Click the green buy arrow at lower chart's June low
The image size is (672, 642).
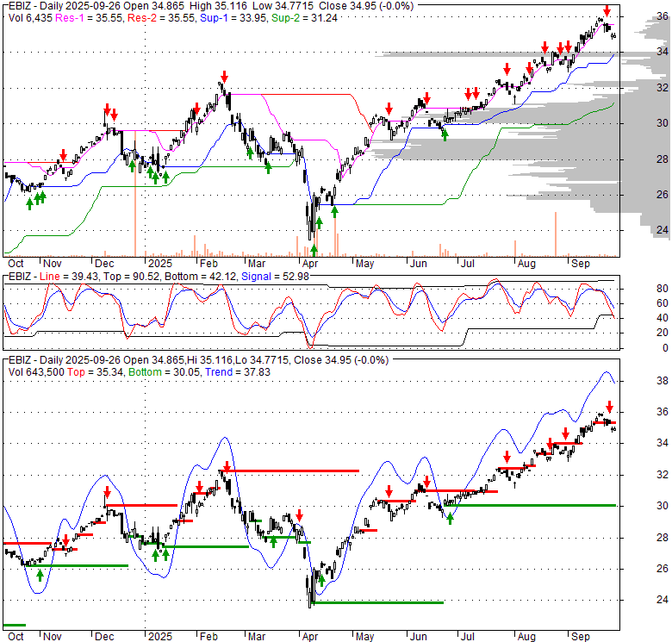[x=450, y=519]
